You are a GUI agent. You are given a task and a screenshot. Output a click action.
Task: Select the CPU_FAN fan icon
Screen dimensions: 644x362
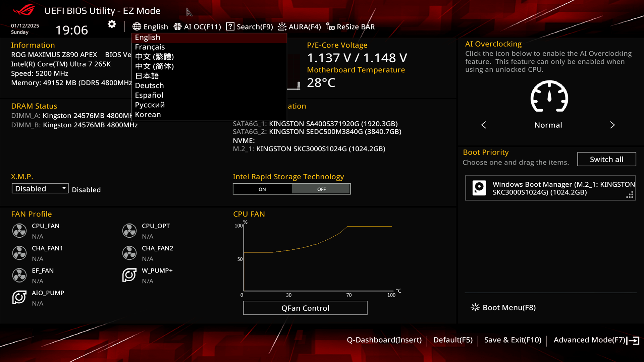tap(19, 231)
